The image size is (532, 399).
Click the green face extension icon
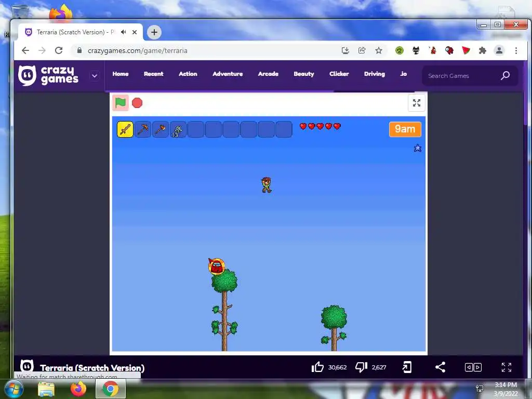(400, 50)
